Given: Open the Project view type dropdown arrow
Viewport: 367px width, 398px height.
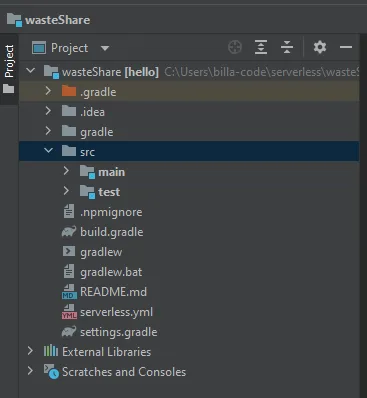Looking at the screenshot, I should [105, 48].
